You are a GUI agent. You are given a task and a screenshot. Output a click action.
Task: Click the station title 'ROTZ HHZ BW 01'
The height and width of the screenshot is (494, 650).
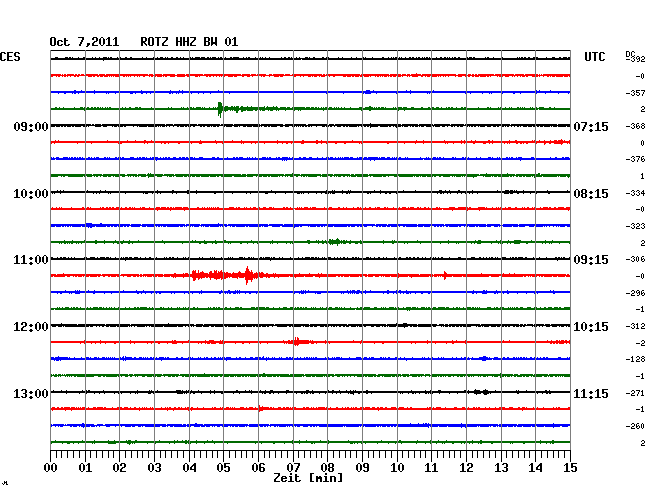coord(189,42)
